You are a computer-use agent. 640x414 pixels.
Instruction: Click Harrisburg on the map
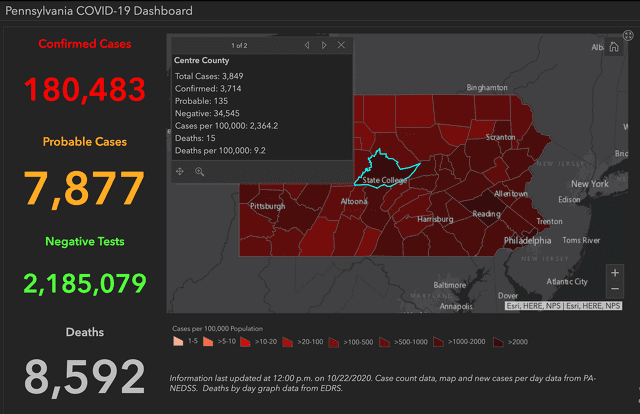(435, 219)
